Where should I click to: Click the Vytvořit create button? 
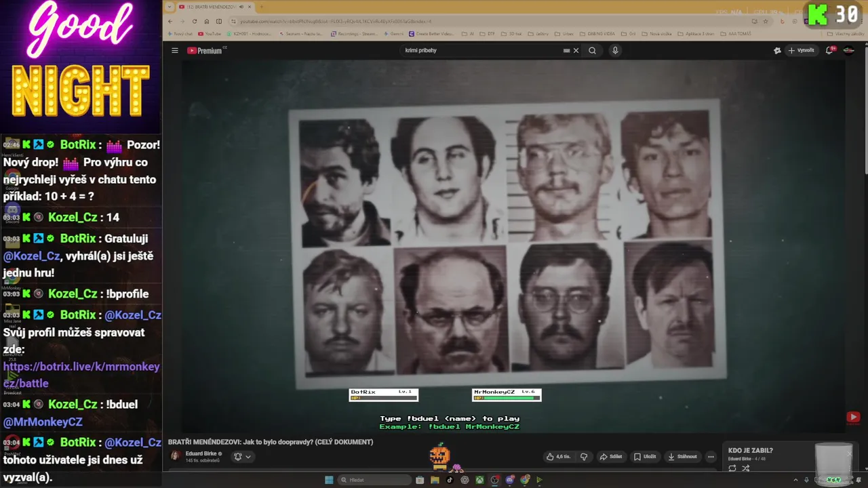pyautogui.click(x=801, y=50)
